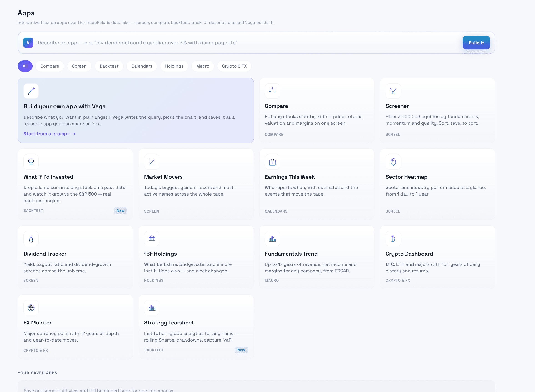Click the Strategy Tearsheet bar chart icon
Viewport: 535px width, 392px height.
click(x=152, y=308)
